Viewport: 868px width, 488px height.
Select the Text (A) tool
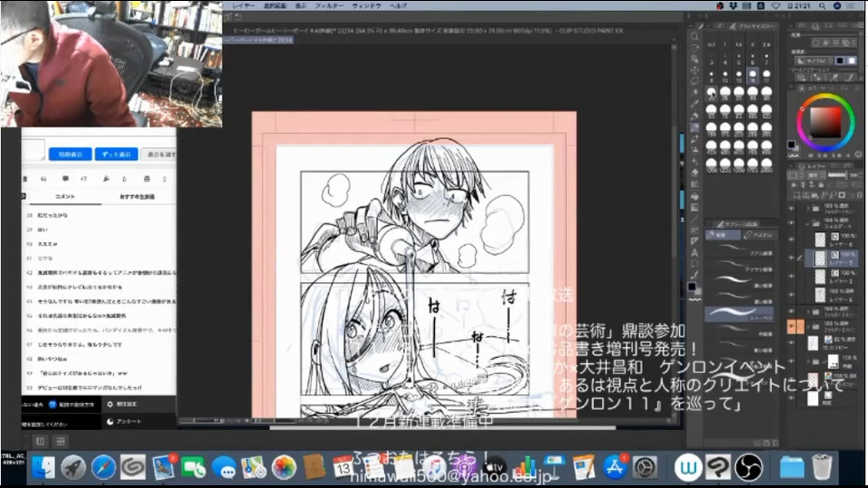tap(694, 253)
